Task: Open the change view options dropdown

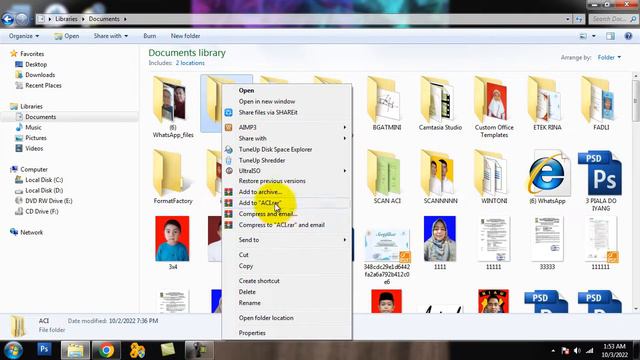Action: [594, 36]
